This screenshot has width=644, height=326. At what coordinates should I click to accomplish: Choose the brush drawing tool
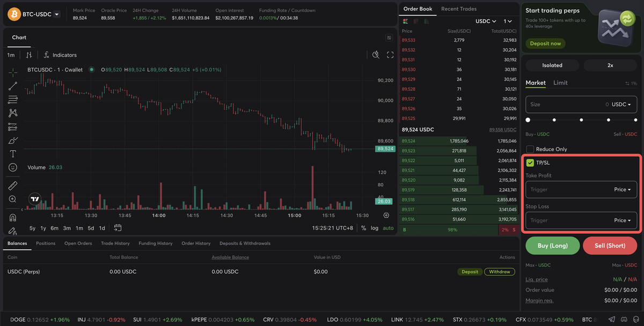click(13, 140)
